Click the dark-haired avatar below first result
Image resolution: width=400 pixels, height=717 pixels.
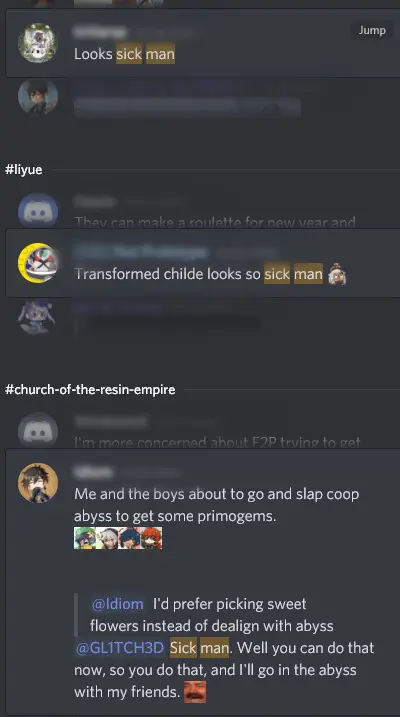[x=37, y=97]
